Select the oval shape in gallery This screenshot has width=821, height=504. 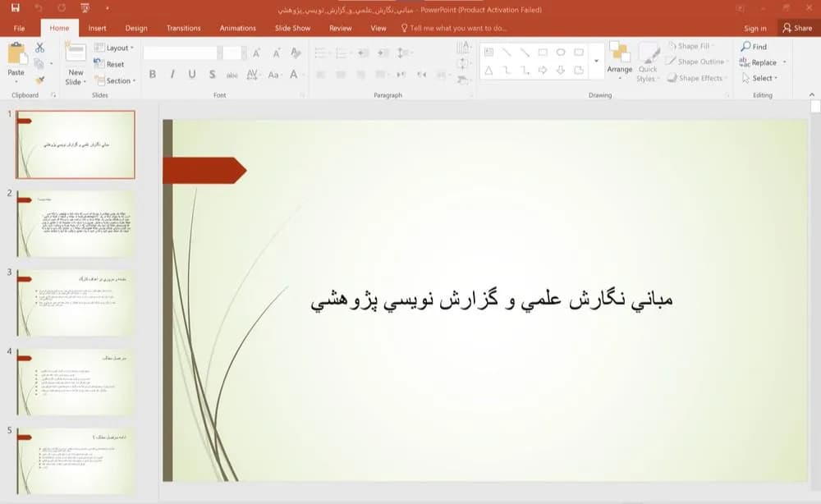(x=561, y=52)
